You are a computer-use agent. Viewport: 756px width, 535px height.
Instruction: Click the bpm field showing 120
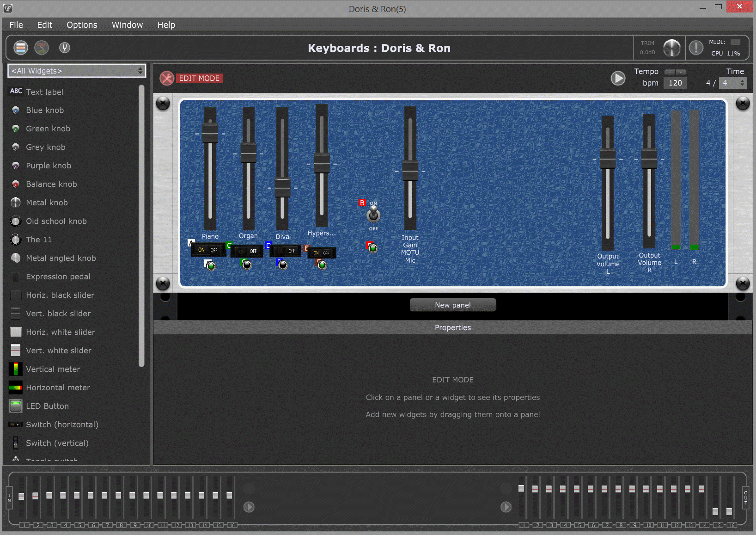tap(675, 83)
